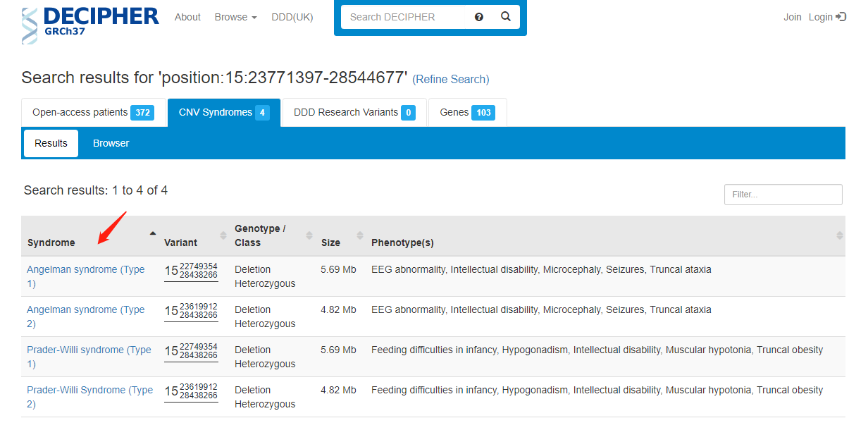Click the login arrow icon
The height and width of the screenshot is (430, 868).
tap(841, 17)
